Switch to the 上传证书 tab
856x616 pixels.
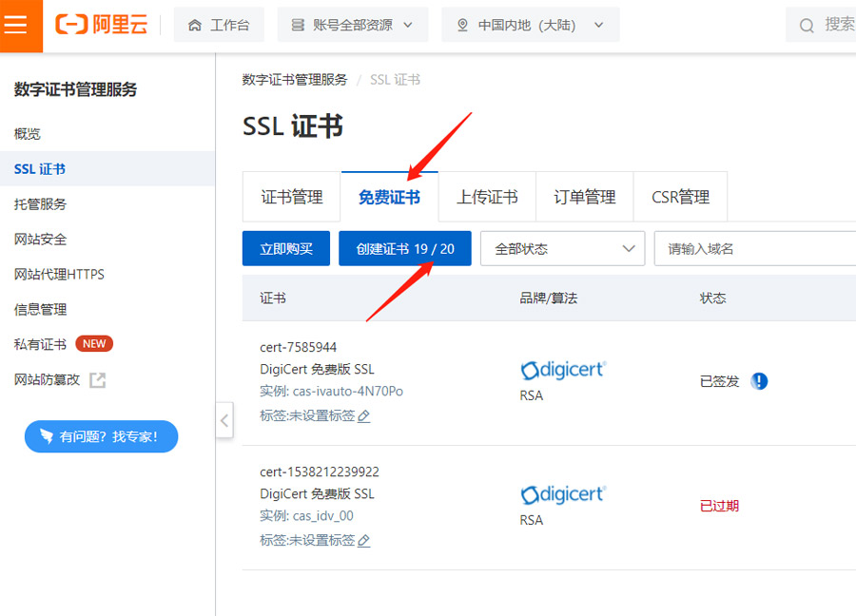coord(487,196)
